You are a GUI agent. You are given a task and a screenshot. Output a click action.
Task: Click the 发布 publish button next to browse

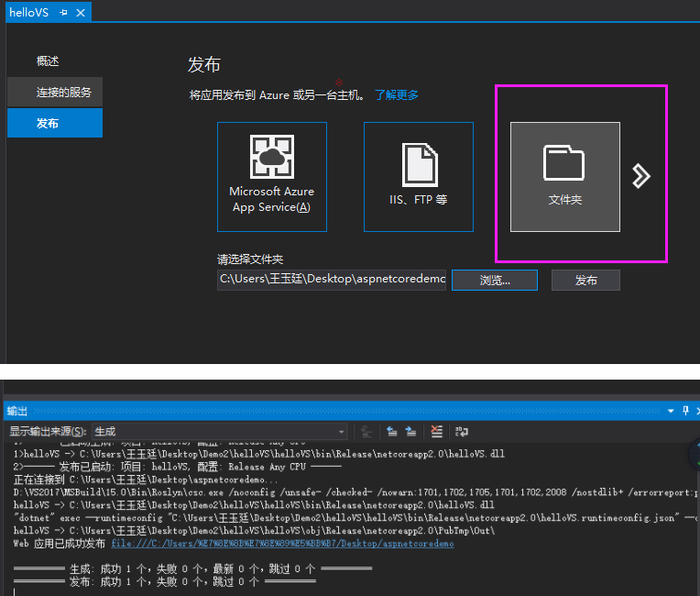[x=585, y=281]
